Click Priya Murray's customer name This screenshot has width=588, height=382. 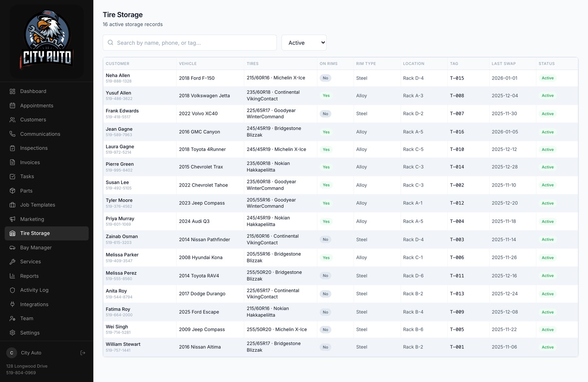coord(120,219)
